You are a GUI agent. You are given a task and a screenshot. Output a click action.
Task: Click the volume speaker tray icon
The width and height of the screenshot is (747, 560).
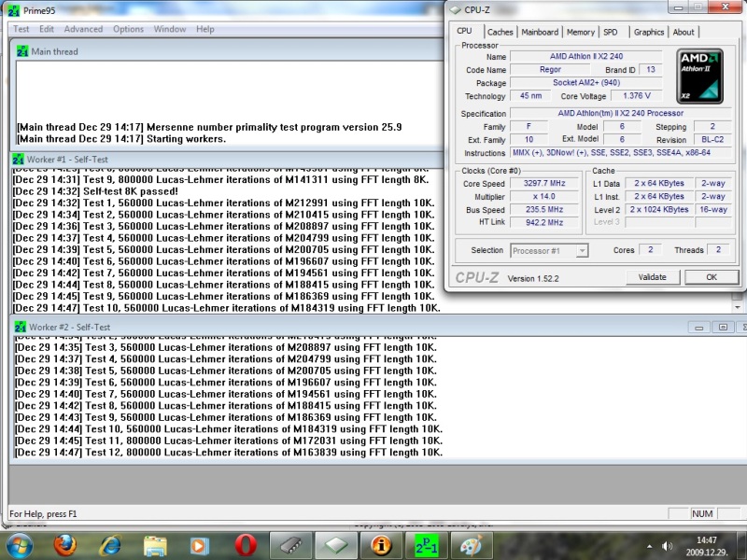pyautogui.click(x=668, y=546)
